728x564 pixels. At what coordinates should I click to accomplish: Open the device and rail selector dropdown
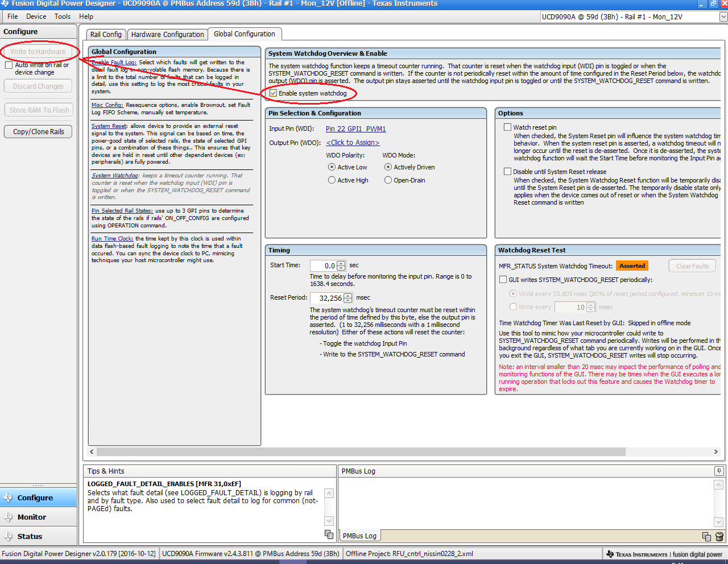click(x=723, y=17)
